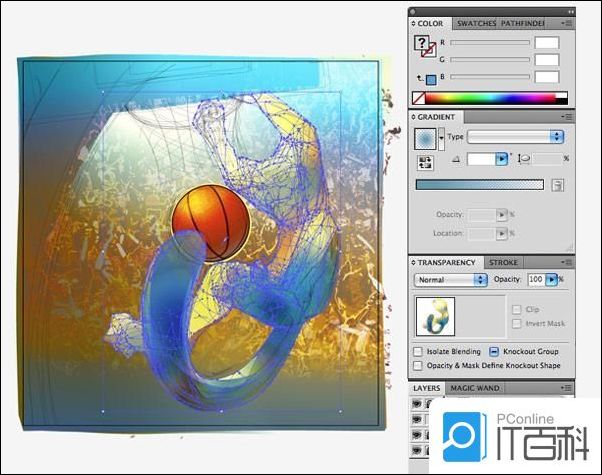602x475 pixels.
Task: Click the B value input field
Action: pyautogui.click(x=547, y=77)
